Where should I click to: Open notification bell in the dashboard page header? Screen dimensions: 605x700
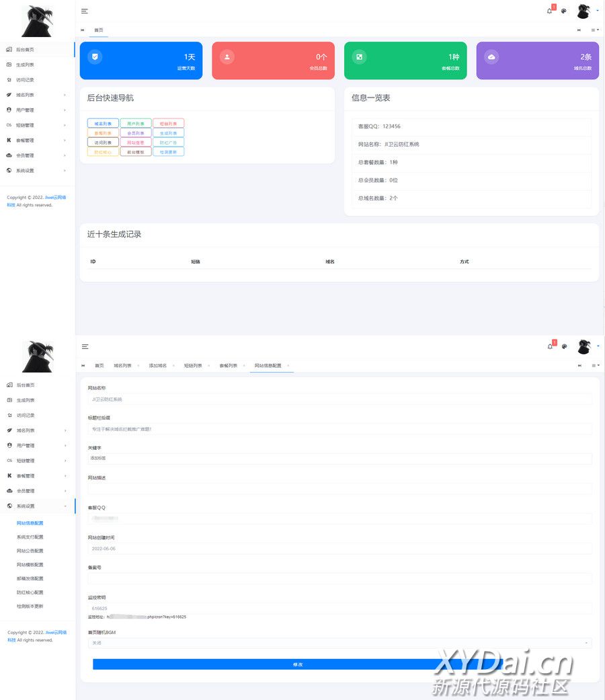tap(549, 11)
